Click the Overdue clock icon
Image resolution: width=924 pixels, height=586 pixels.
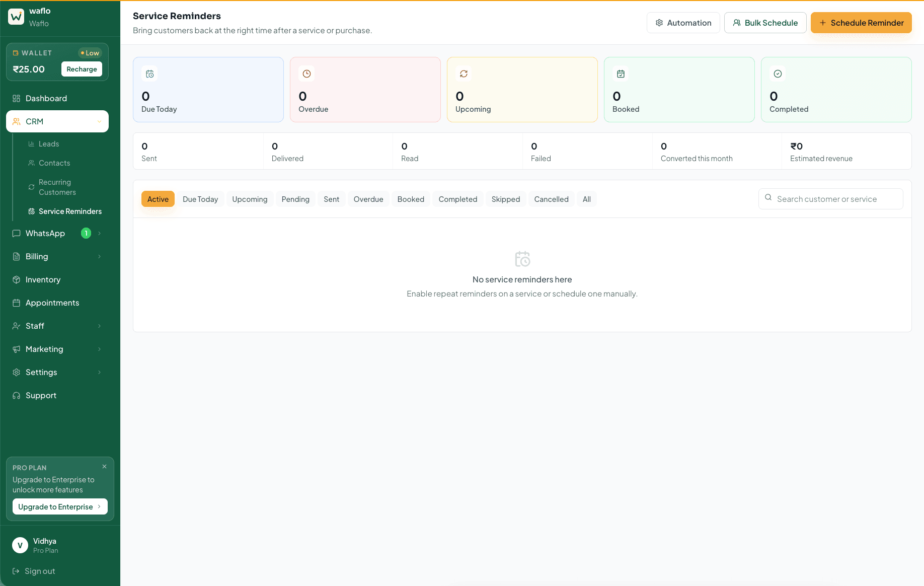pos(306,74)
